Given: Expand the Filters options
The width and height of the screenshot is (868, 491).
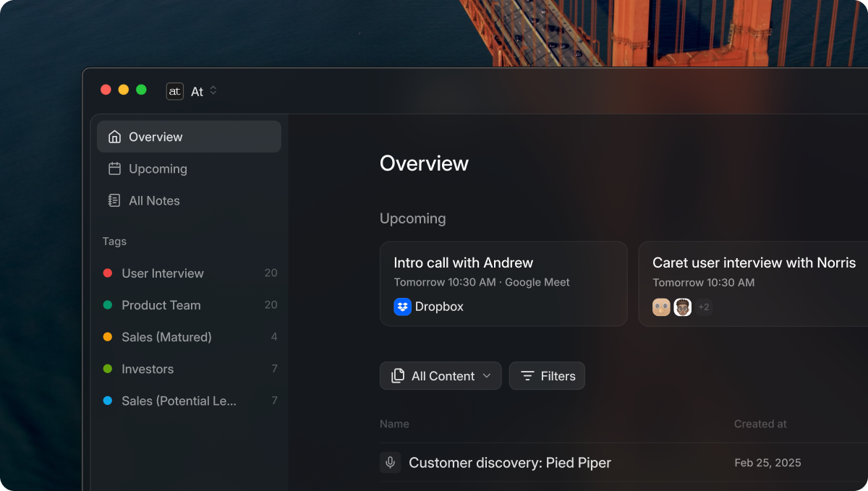Looking at the screenshot, I should 547,375.
